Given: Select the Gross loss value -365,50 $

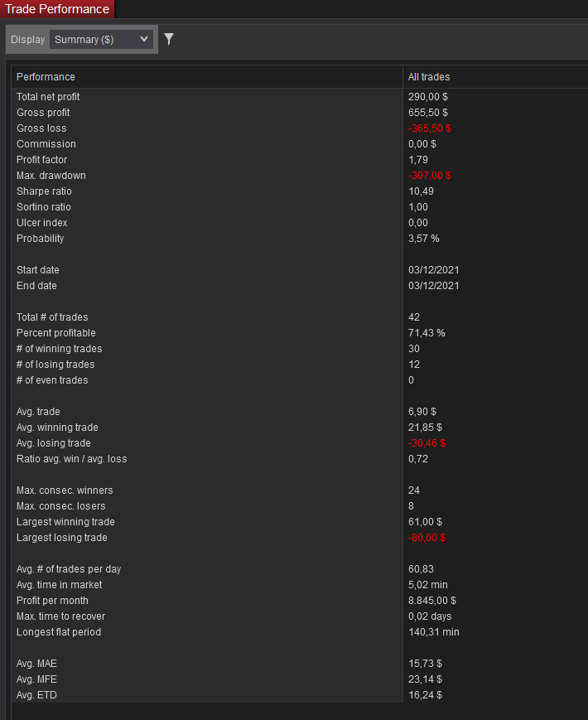Looking at the screenshot, I should pyautogui.click(x=430, y=128).
